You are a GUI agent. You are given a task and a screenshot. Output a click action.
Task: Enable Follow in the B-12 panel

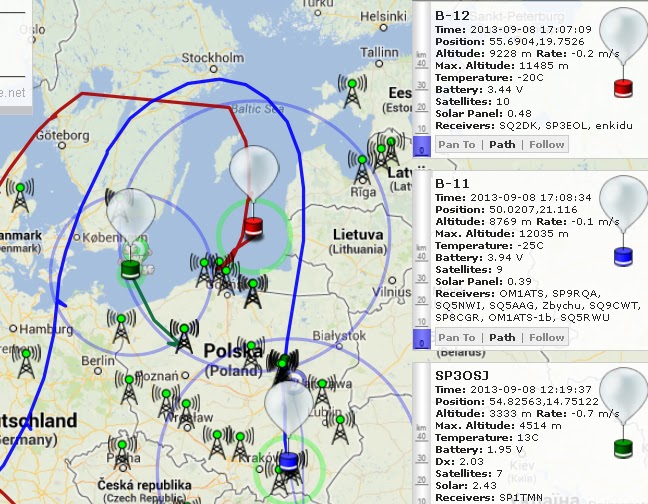tap(546, 145)
